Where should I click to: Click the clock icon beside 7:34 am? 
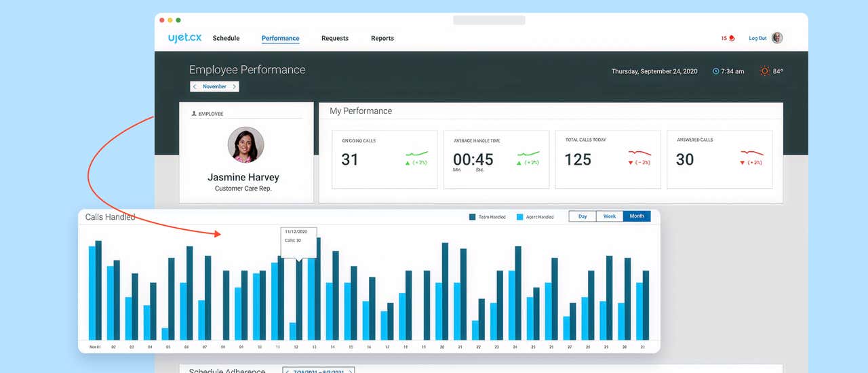[715, 71]
